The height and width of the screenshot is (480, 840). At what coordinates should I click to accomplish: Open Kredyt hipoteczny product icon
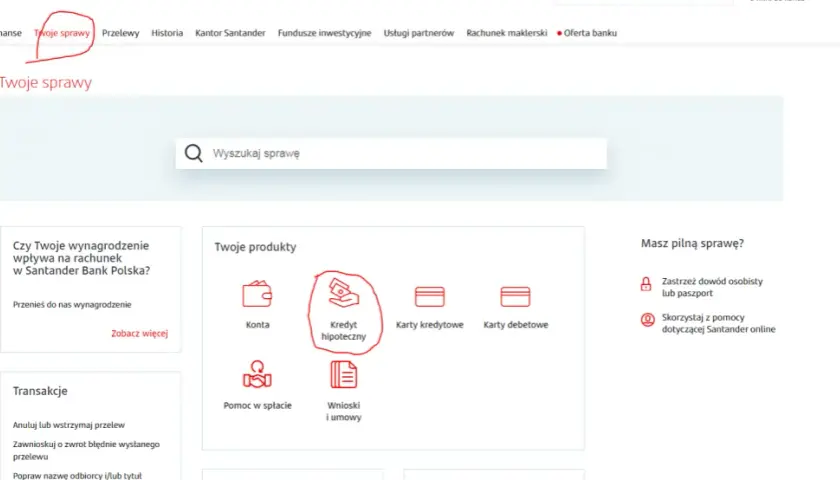pyautogui.click(x=343, y=292)
